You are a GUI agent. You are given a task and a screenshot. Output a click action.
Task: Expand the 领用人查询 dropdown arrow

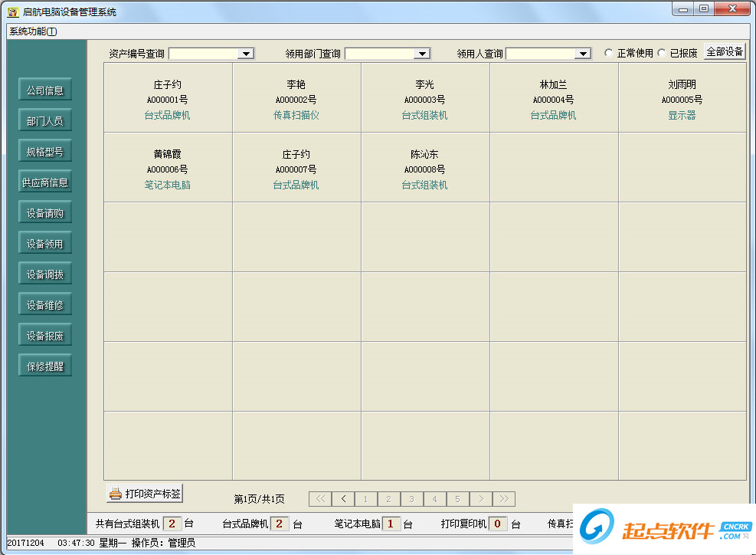pos(583,54)
